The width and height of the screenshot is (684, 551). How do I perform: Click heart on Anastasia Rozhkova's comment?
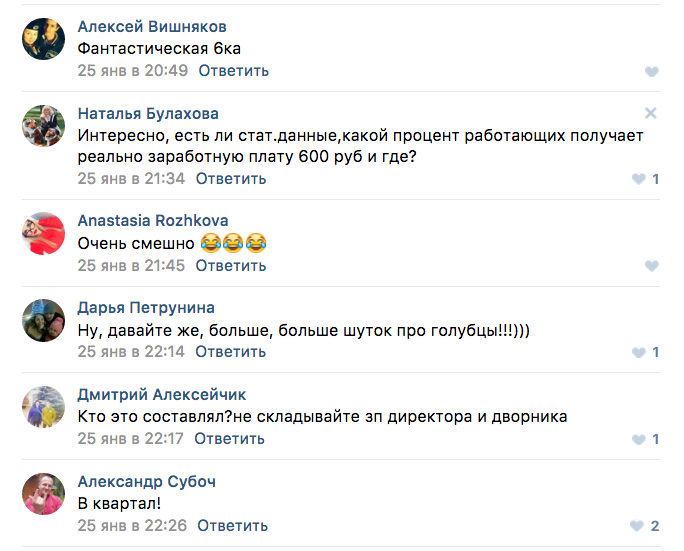pos(651,266)
